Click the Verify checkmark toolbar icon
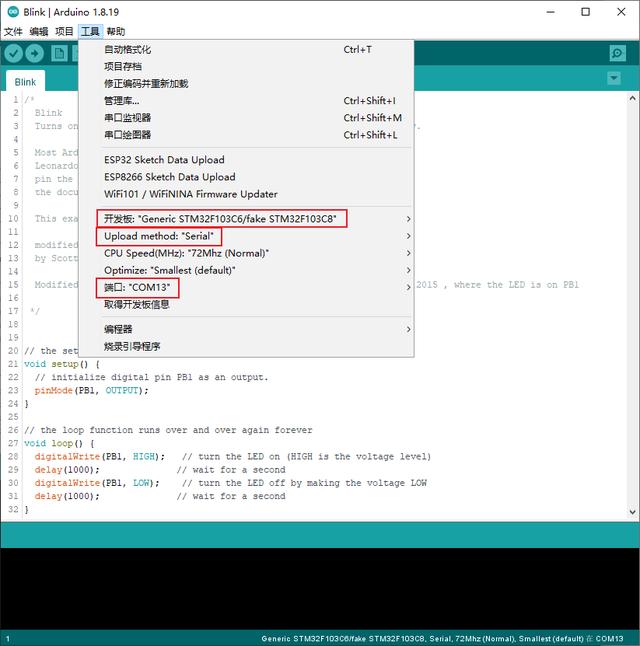The width and height of the screenshot is (640, 646). coord(13,54)
